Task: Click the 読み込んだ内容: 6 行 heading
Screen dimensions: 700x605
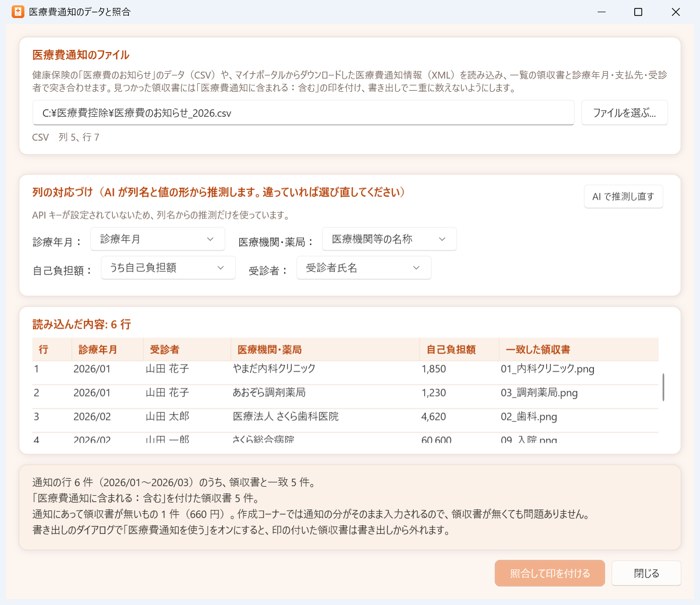Action: tap(82, 324)
